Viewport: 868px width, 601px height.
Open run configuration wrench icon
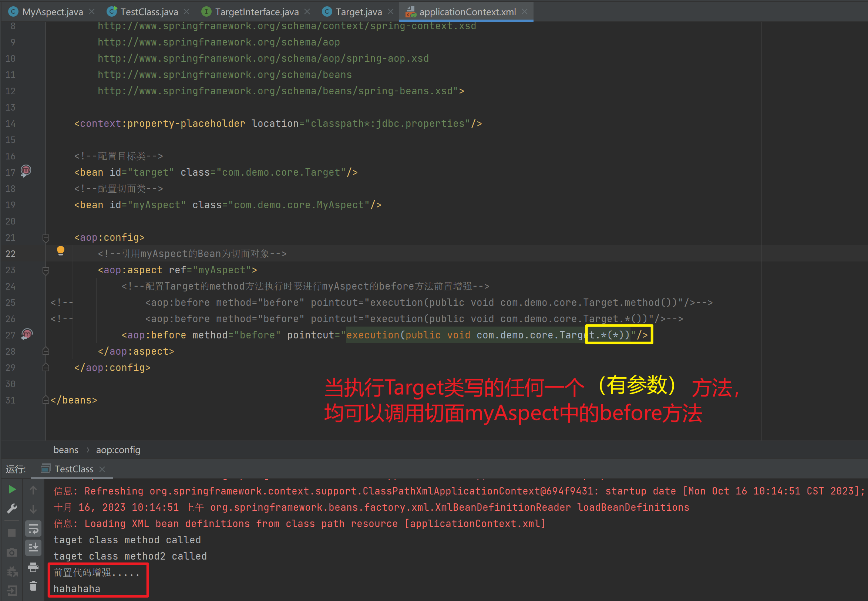tap(12, 509)
